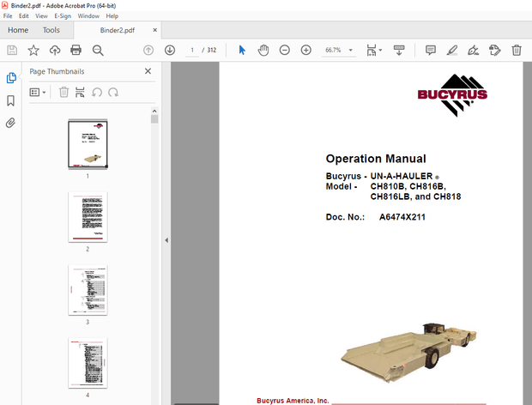This screenshot has width=532, height=405.
Task: Click the toolbar trash delete icon
Action: click(x=517, y=51)
